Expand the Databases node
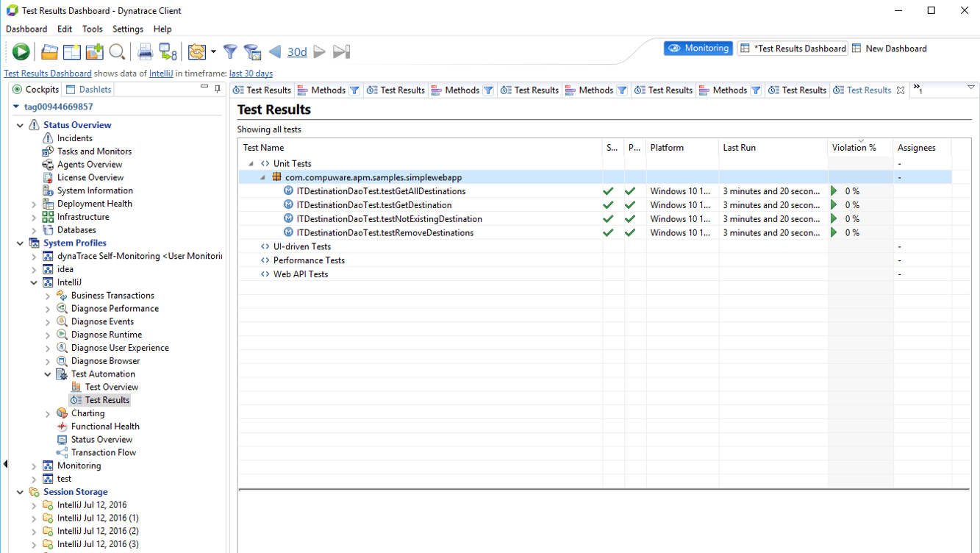The height and width of the screenshot is (553, 980). coord(34,231)
